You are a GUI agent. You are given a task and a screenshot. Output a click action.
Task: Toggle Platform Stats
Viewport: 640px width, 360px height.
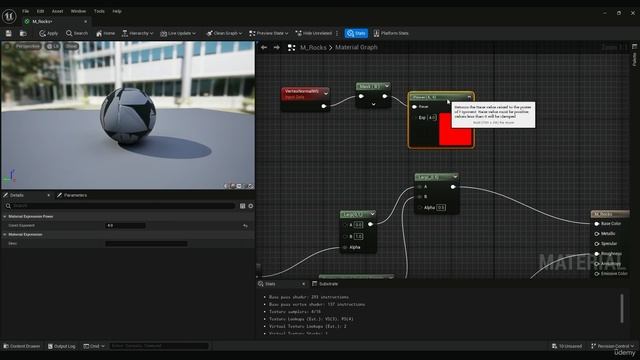pos(391,33)
